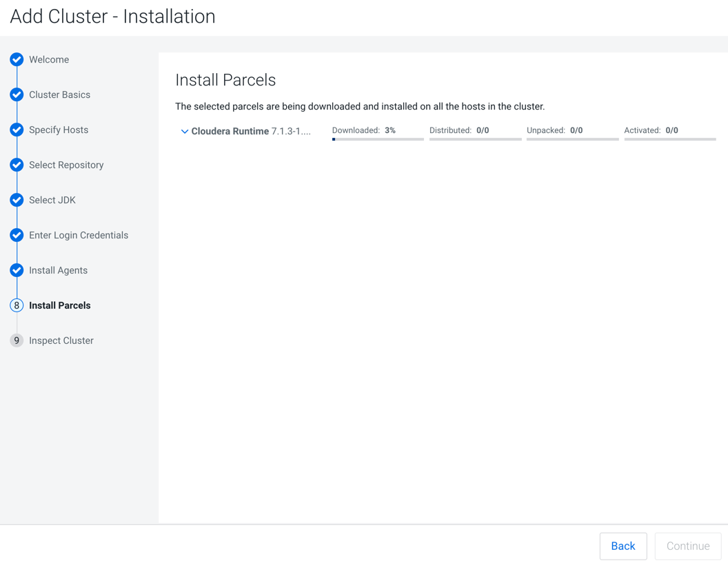Click the Cluster Basics checkmark icon
Viewport: 728px width, 563px height.
point(17,95)
